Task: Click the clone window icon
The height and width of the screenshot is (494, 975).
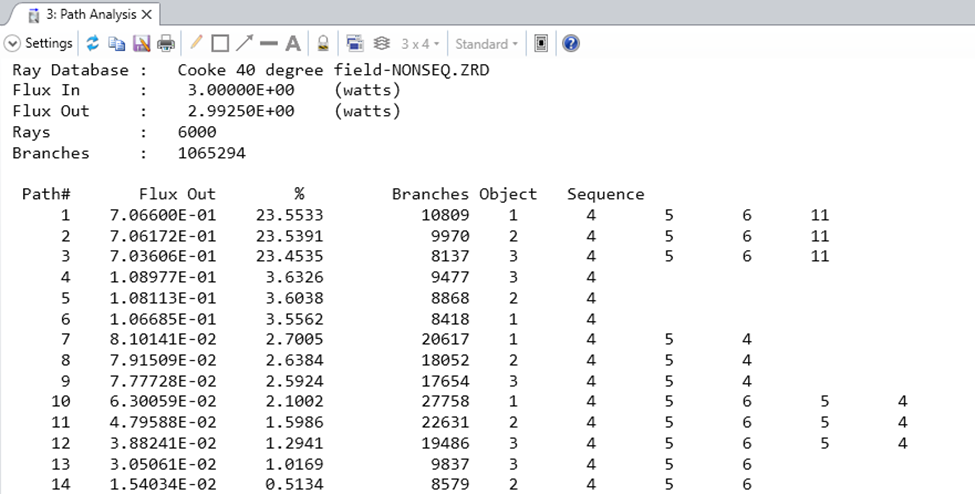Action: click(354, 44)
